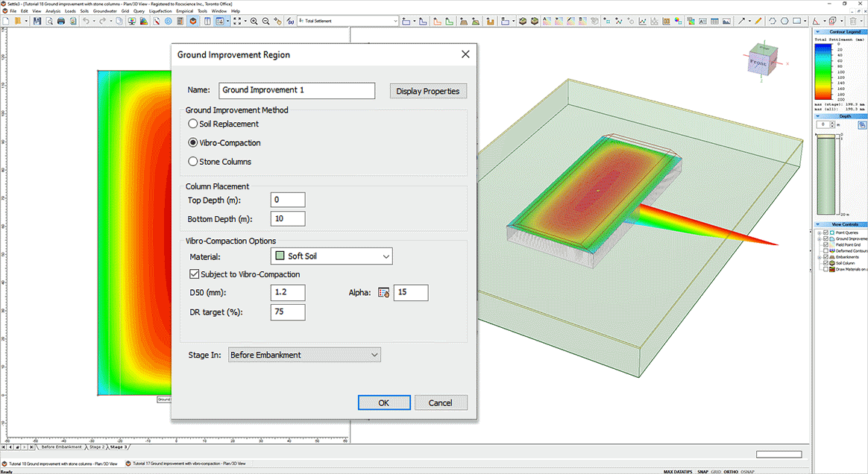Viewport: 868px width, 474px height.
Task: Open the Groundwater menu
Action: [x=104, y=11]
